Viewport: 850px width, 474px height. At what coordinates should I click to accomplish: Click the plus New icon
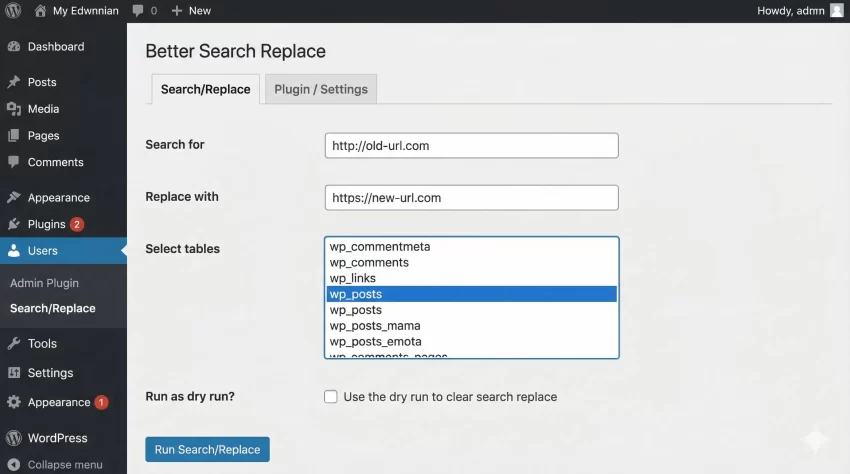(x=176, y=11)
